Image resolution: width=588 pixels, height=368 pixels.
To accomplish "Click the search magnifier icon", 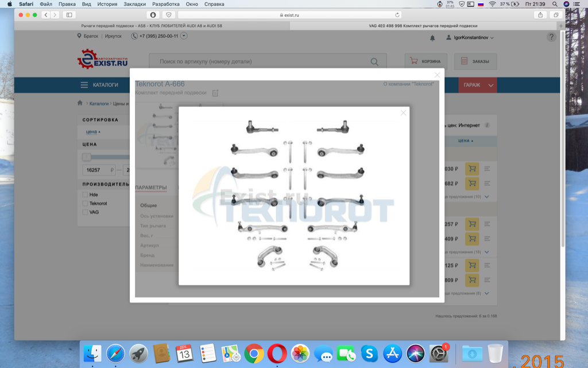I will coord(374,62).
